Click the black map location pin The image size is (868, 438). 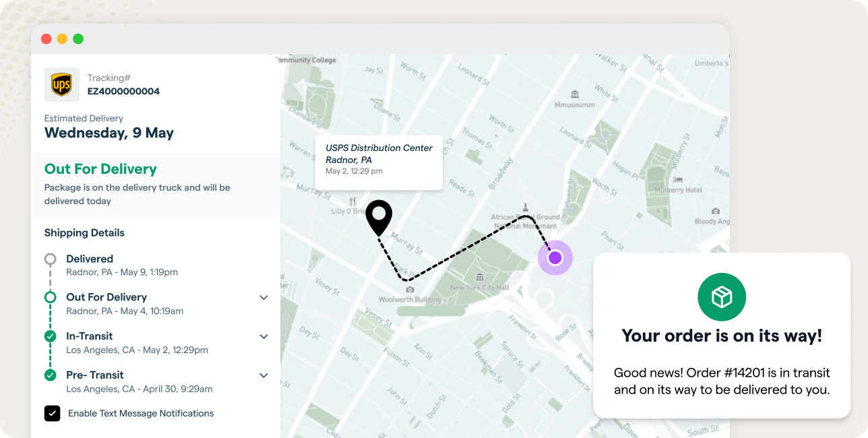(379, 215)
